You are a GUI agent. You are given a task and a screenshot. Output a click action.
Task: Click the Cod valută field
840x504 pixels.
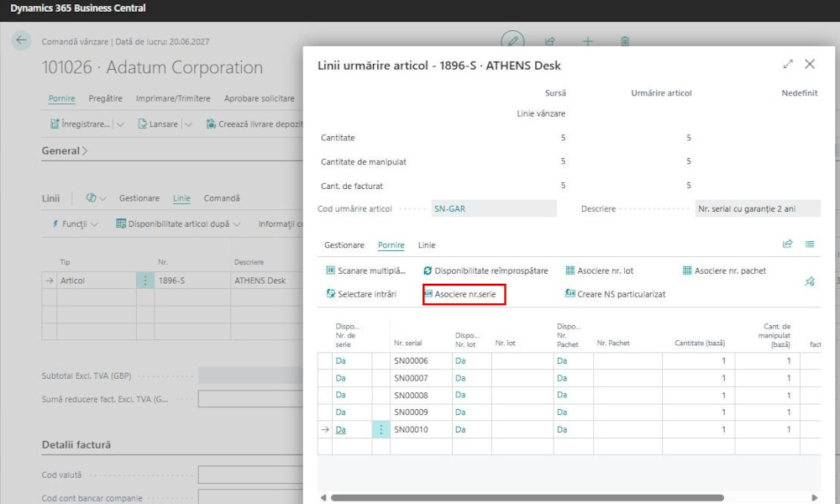tap(250, 475)
